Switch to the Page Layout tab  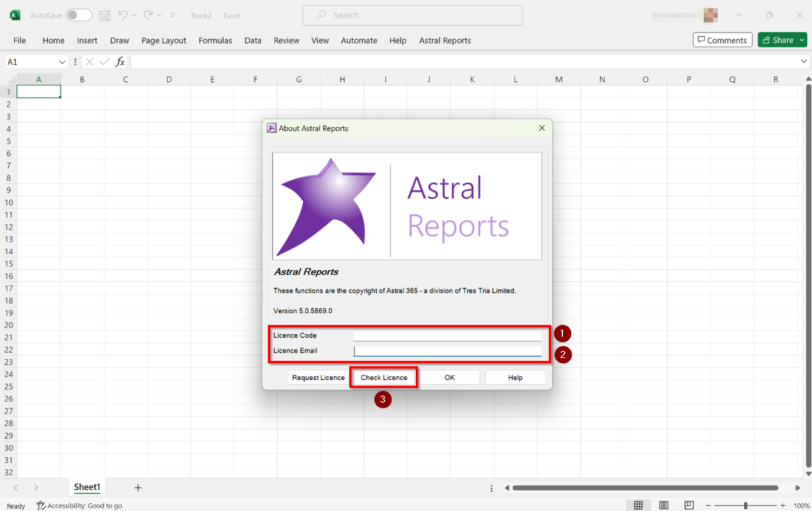pyautogui.click(x=164, y=41)
